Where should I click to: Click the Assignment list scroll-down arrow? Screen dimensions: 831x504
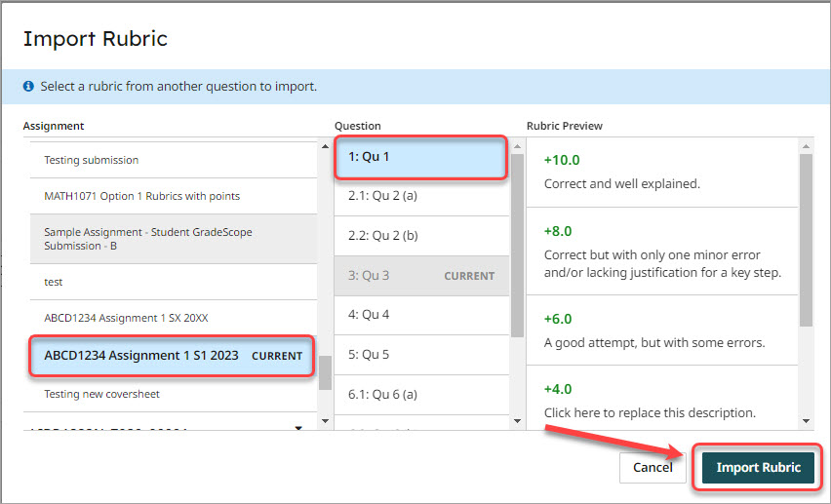(x=298, y=428)
